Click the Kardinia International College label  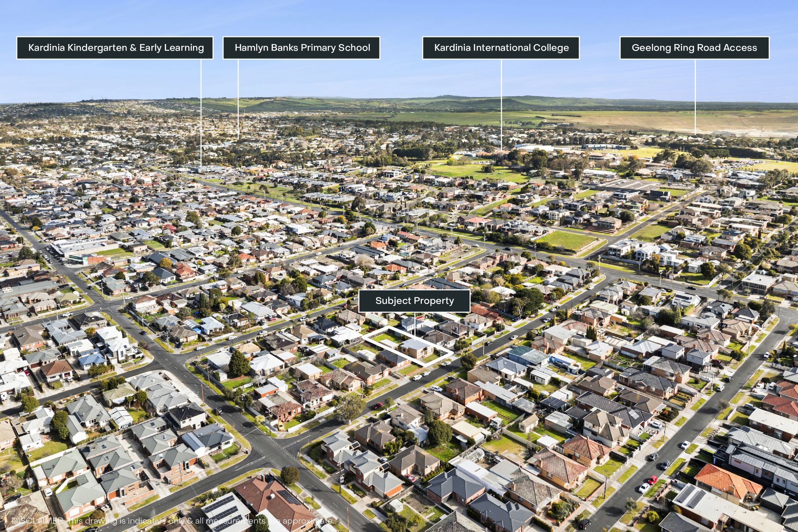(x=501, y=48)
